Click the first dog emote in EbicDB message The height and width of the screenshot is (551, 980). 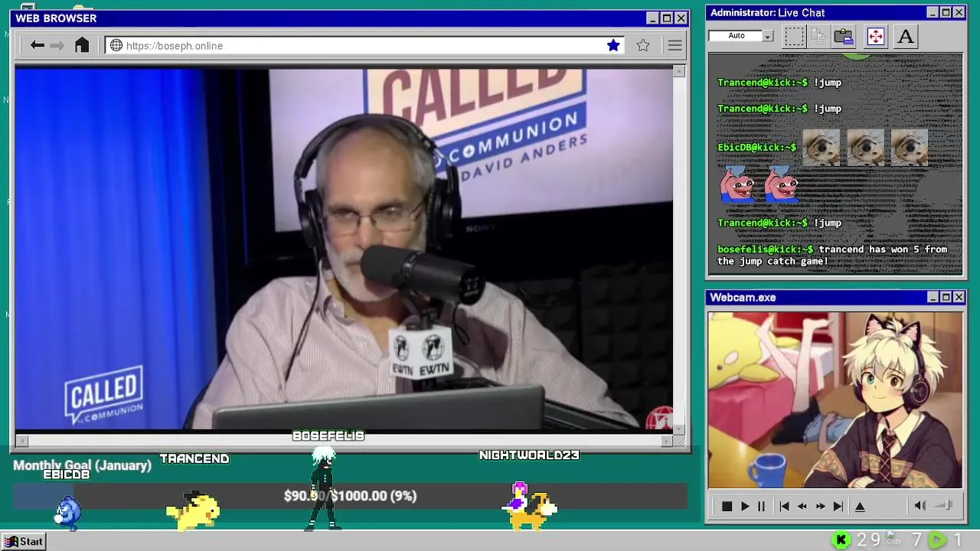click(x=821, y=148)
